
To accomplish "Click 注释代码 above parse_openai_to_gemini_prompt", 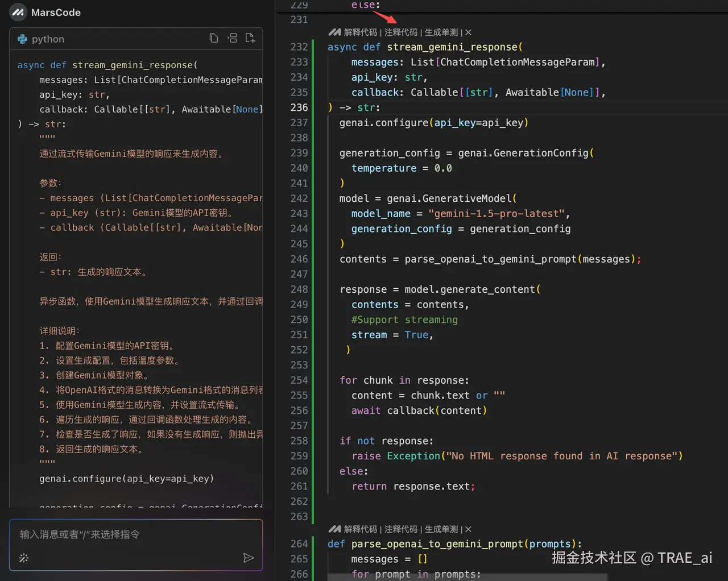I will pos(401,529).
